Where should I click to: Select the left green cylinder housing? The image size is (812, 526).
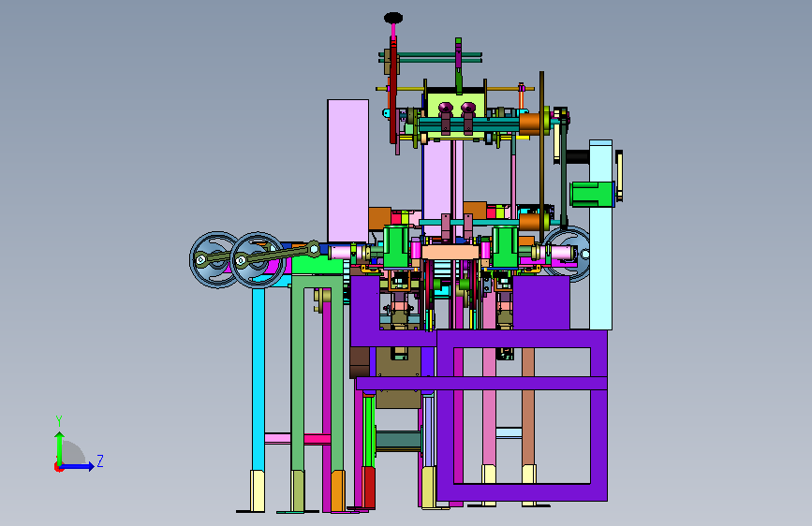point(396,246)
